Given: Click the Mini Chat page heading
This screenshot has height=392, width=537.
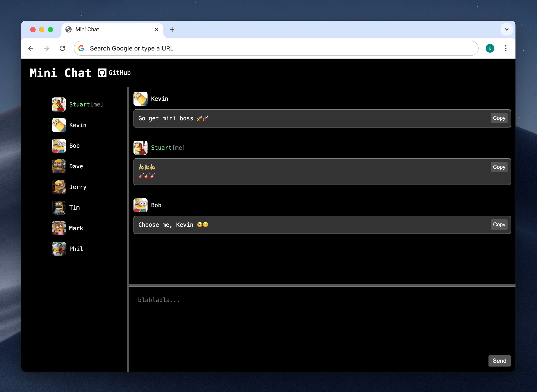Looking at the screenshot, I should [61, 73].
